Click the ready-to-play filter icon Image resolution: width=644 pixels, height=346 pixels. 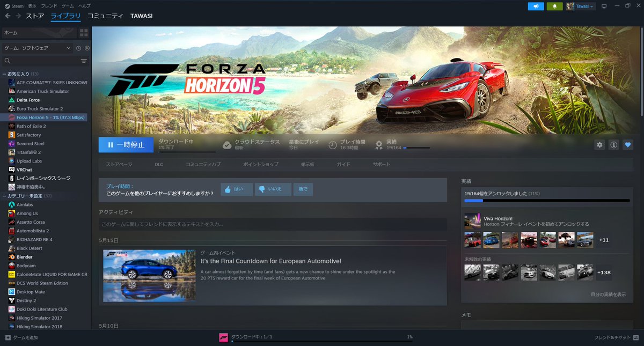click(x=86, y=48)
